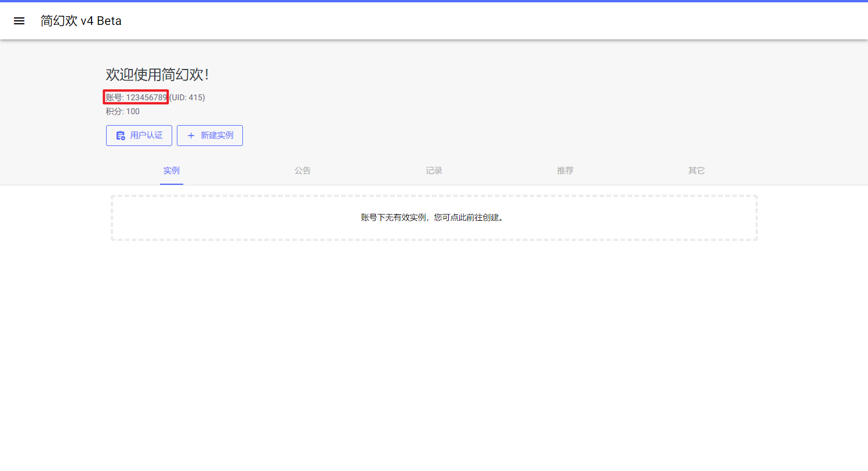The height and width of the screenshot is (471, 868).
Task: Click the account number 123456789
Action: pos(146,97)
